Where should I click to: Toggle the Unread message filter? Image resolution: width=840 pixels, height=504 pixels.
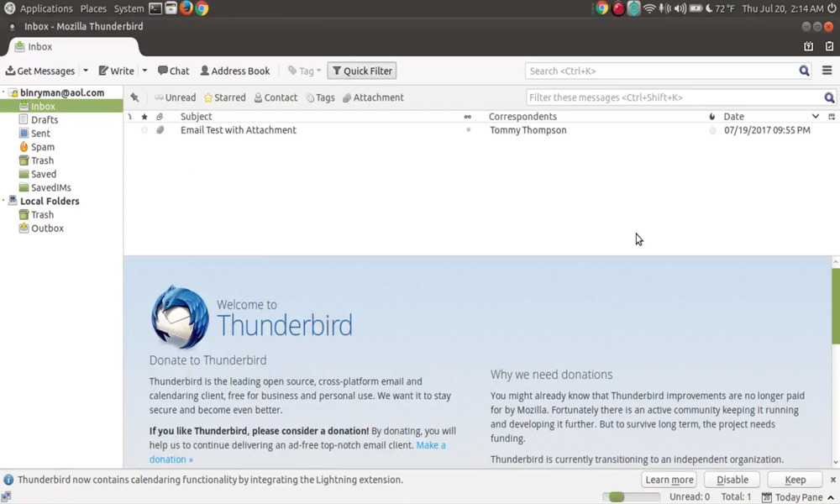coord(175,97)
